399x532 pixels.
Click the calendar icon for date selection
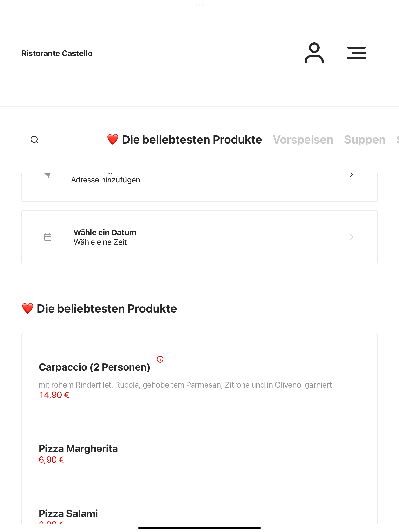coord(48,237)
